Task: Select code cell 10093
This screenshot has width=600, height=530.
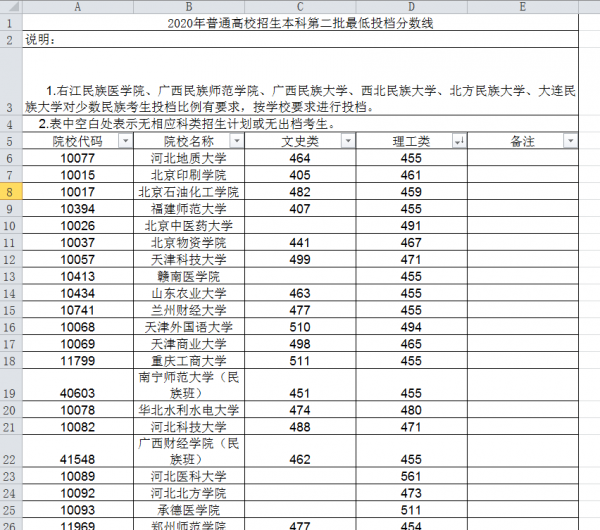Action: [78, 510]
